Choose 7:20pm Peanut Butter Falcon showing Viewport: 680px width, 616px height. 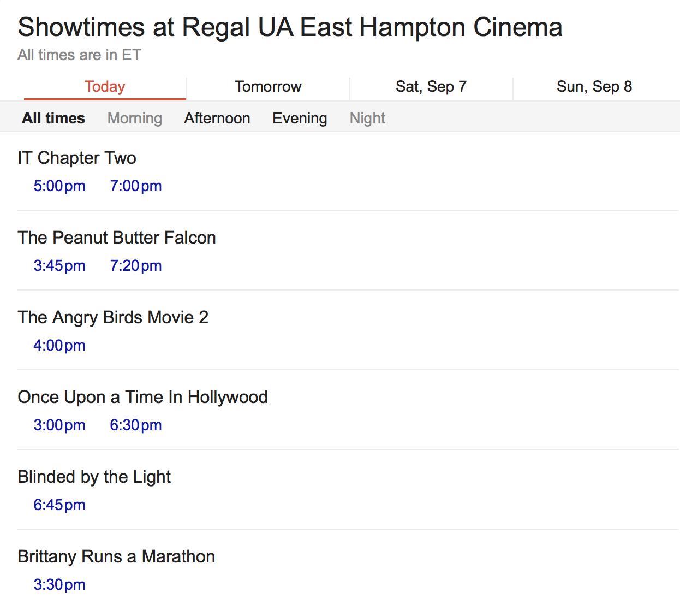click(136, 266)
